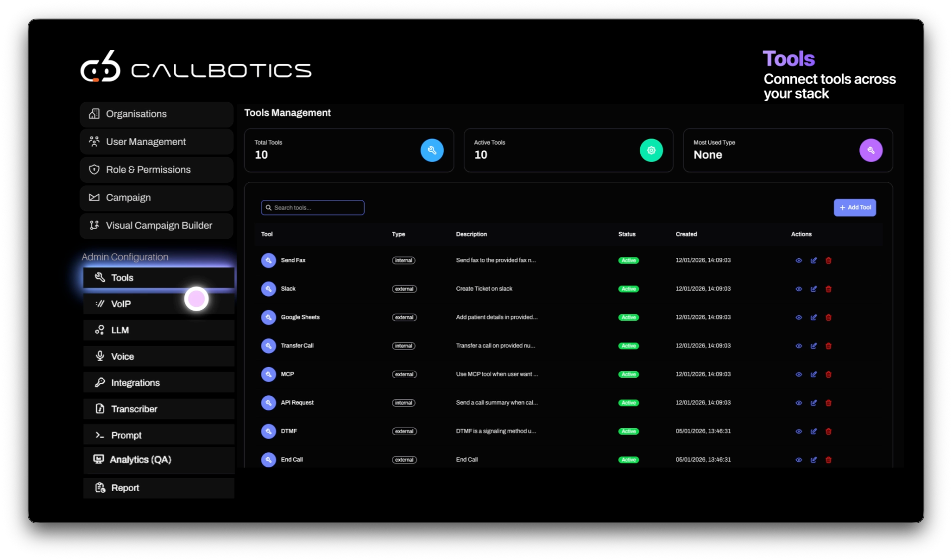Delete the DTMF tool with the trash icon

pos(829,431)
